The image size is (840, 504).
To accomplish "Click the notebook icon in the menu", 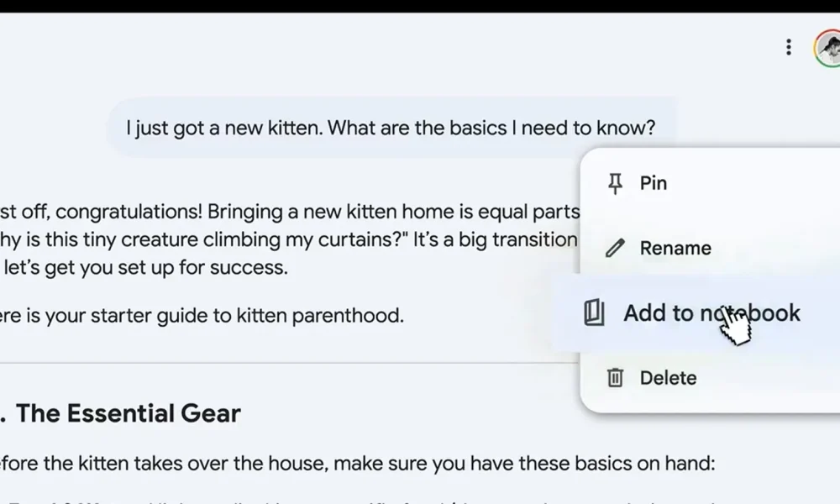I will click(x=595, y=313).
